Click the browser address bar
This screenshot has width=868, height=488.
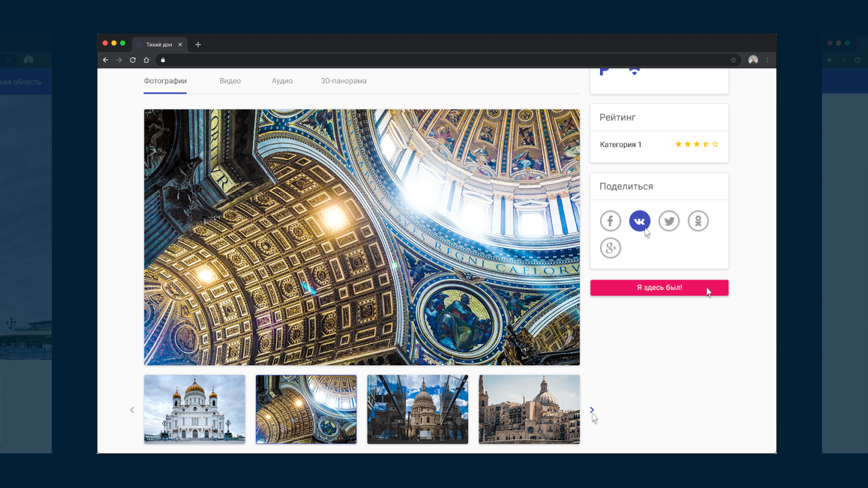tap(446, 60)
